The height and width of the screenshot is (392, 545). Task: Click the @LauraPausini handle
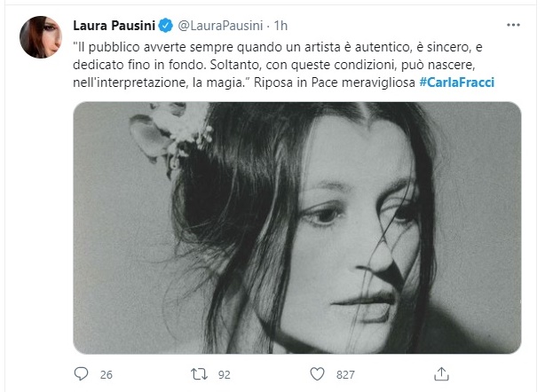pyautogui.click(x=220, y=26)
